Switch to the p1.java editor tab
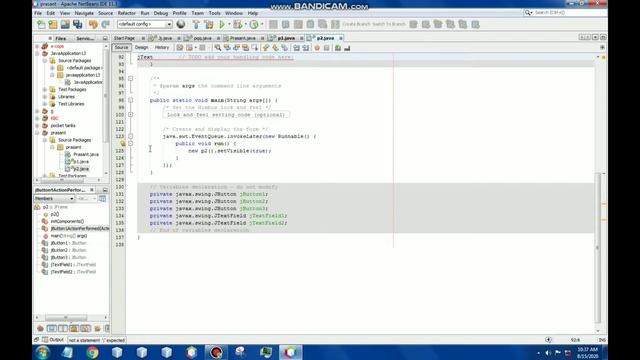Image resolution: width=640 pixels, height=360 pixels. (287, 38)
